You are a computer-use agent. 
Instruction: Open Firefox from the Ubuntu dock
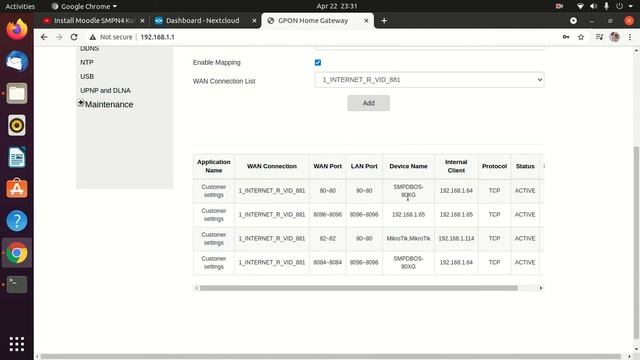coord(17,29)
